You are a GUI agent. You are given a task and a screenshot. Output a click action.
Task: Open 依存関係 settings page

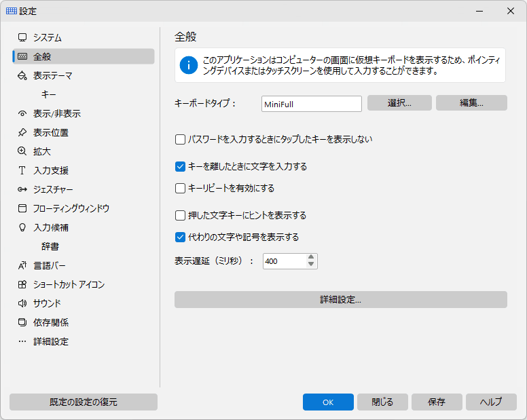[x=84, y=323]
